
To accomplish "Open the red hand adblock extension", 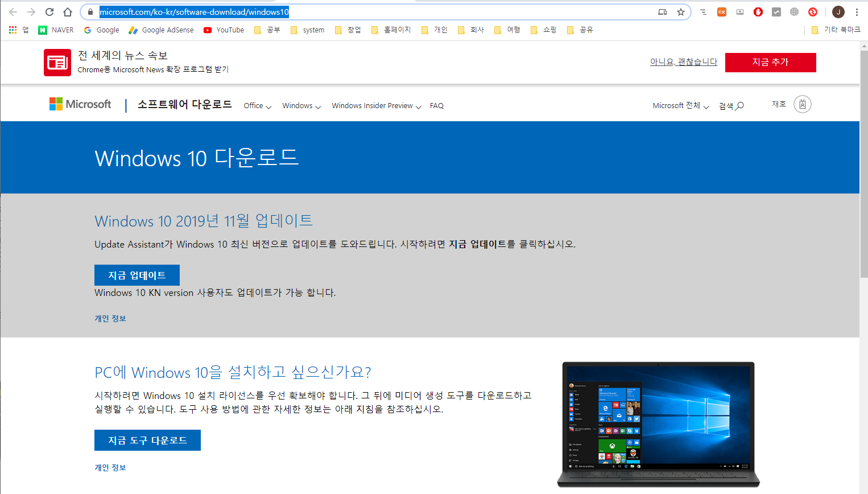I will click(758, 12).
